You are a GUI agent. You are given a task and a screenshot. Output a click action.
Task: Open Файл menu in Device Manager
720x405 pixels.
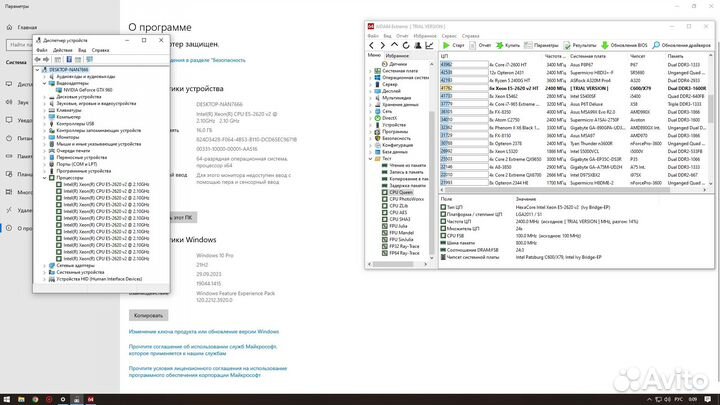42,50
